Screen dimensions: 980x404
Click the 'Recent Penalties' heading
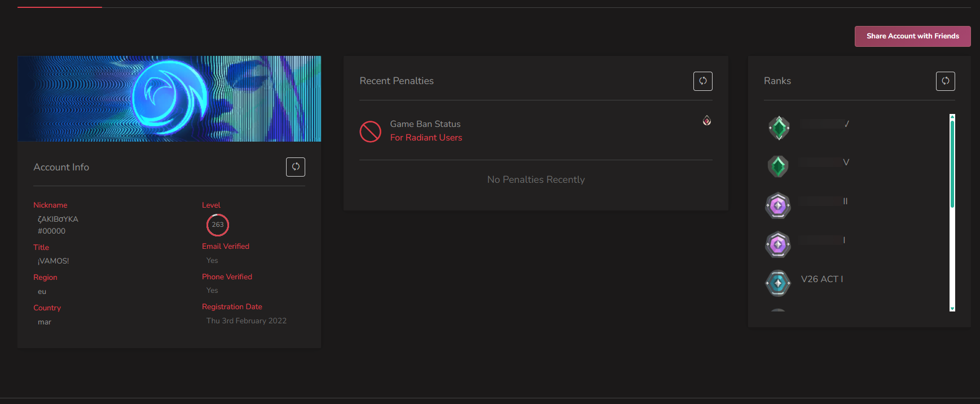tap(397, 81)
